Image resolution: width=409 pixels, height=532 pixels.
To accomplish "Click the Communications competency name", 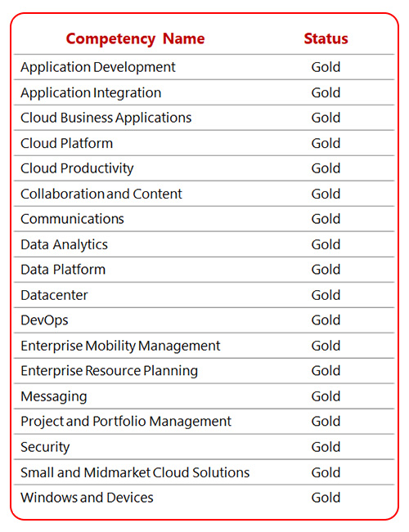I will click(x=72, y=219).
